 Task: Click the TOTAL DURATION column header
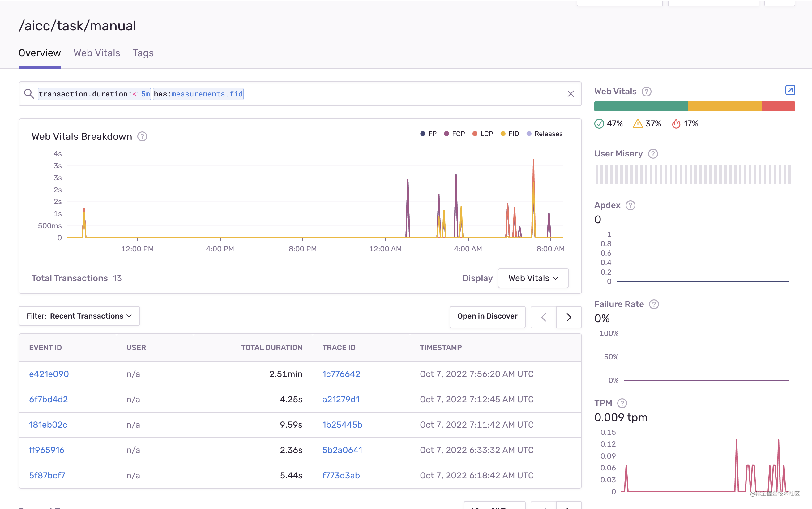(x=271, y=348)
